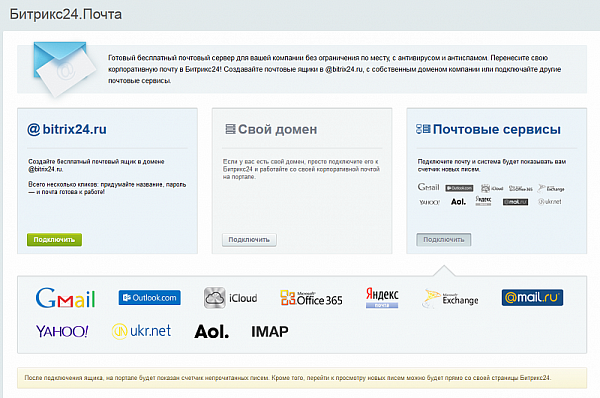Screen dimensions: 600x398
Task: Click Подключить button under Почтовые сервисы
Action: point(443,240)
